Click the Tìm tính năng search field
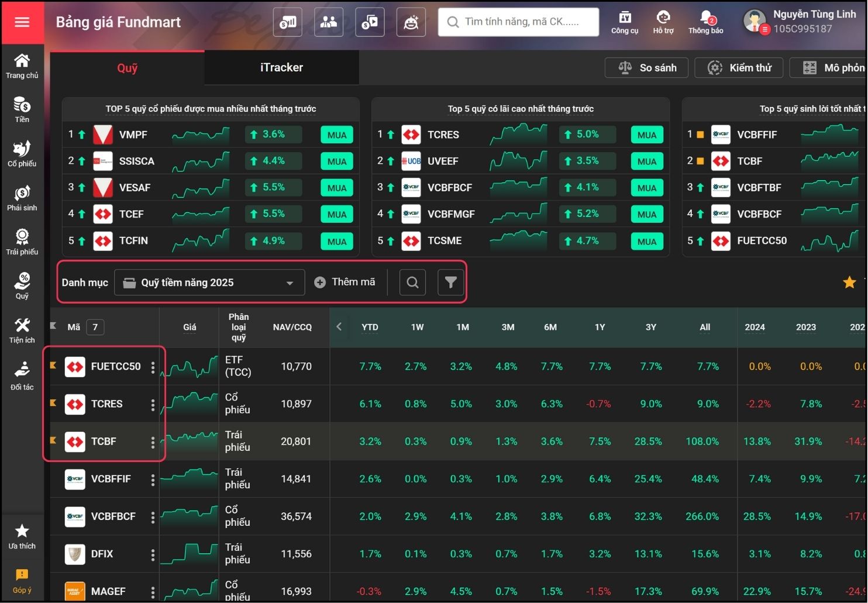 pyautogui.click(x=518, y=22)
